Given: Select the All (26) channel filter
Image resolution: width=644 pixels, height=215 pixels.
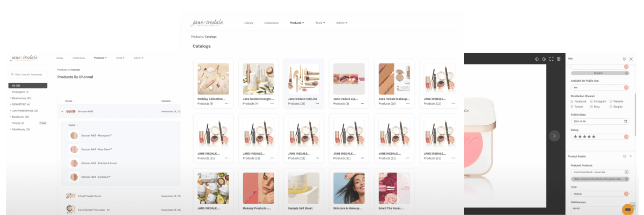Looking at the screenshot, I should [x=27, y=85].
